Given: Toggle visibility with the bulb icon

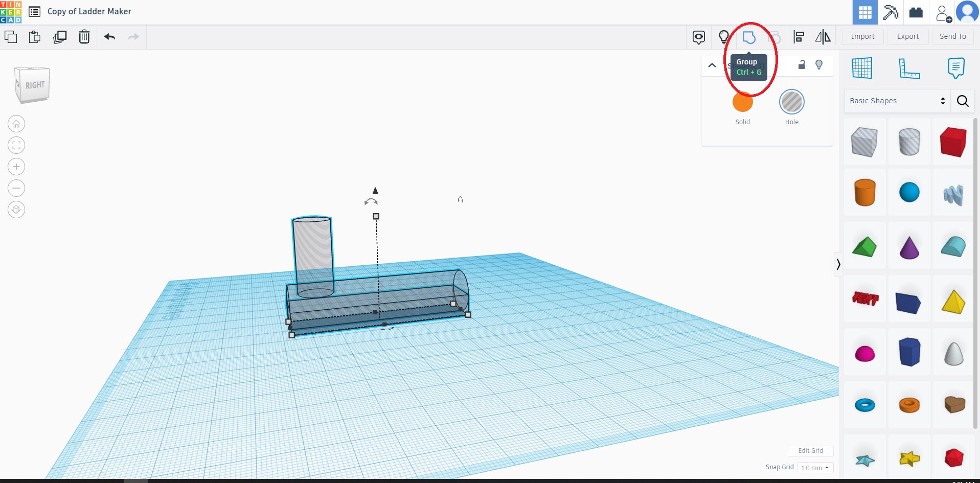Looking at the screenshot, I should [818, 65].
